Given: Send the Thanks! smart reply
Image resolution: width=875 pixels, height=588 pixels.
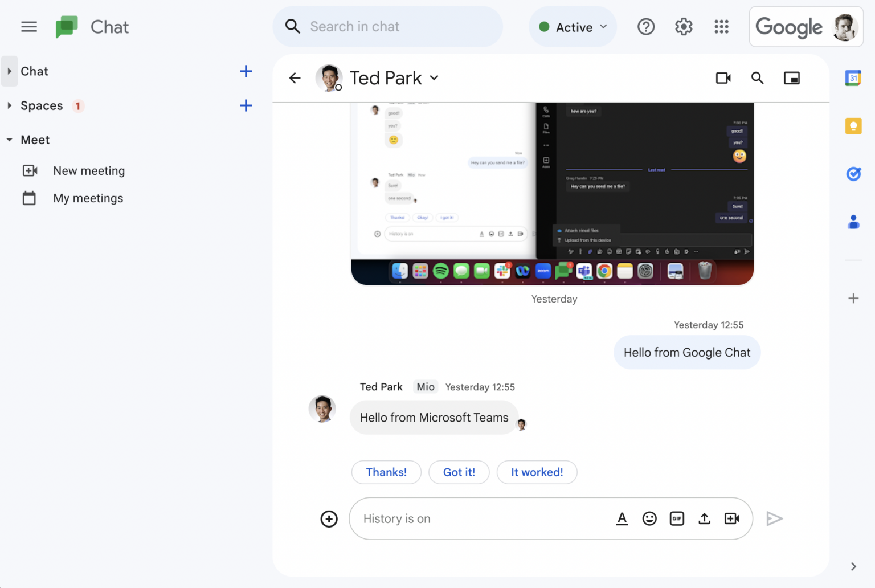Looking at the screenshot, I should pyautogui.click(x=386, y=472).
